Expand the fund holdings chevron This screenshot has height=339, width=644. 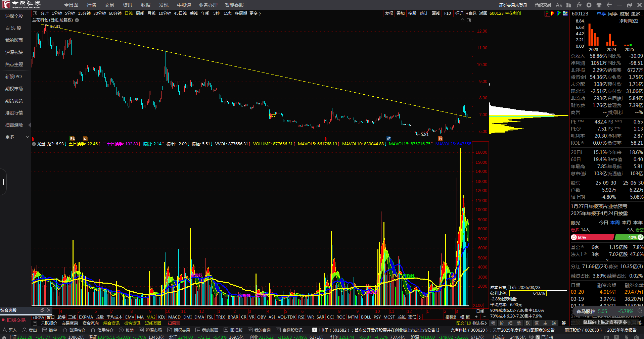click(607, 259)
